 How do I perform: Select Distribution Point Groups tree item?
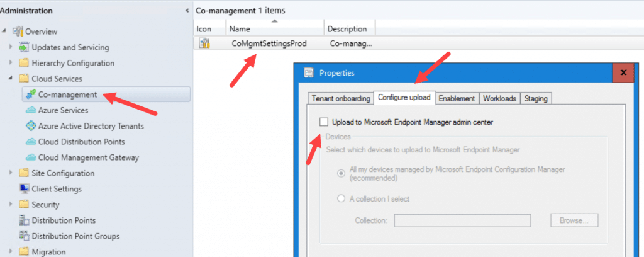coord(75,236)
